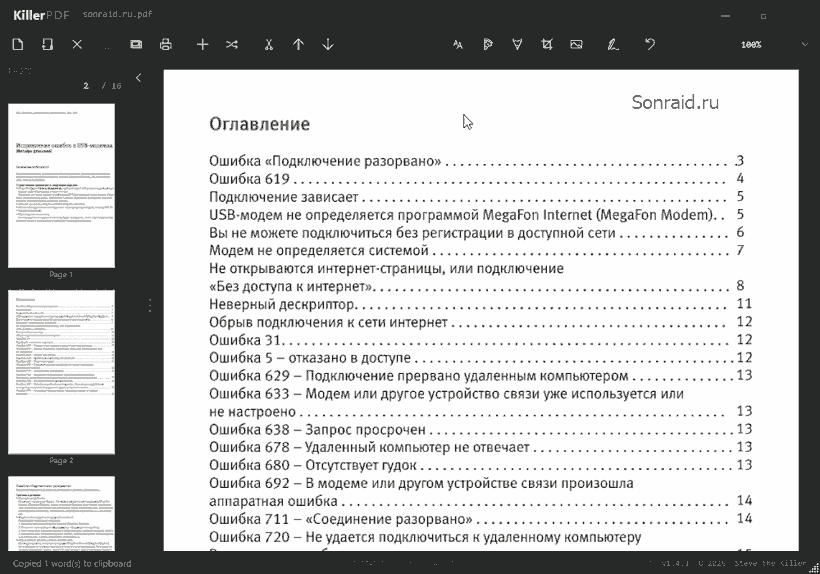Select the pen nib tool icon

coord(517,44)
